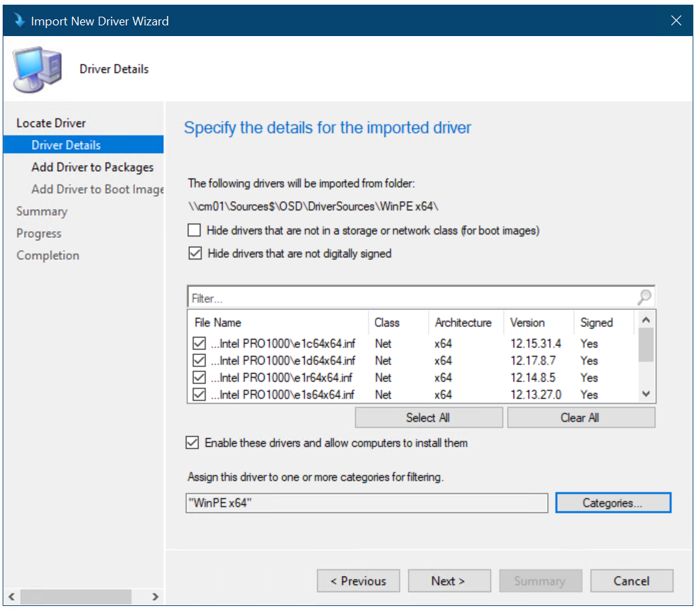
Task: Open the Categories dialog
Action: click(x=612, y=502)
